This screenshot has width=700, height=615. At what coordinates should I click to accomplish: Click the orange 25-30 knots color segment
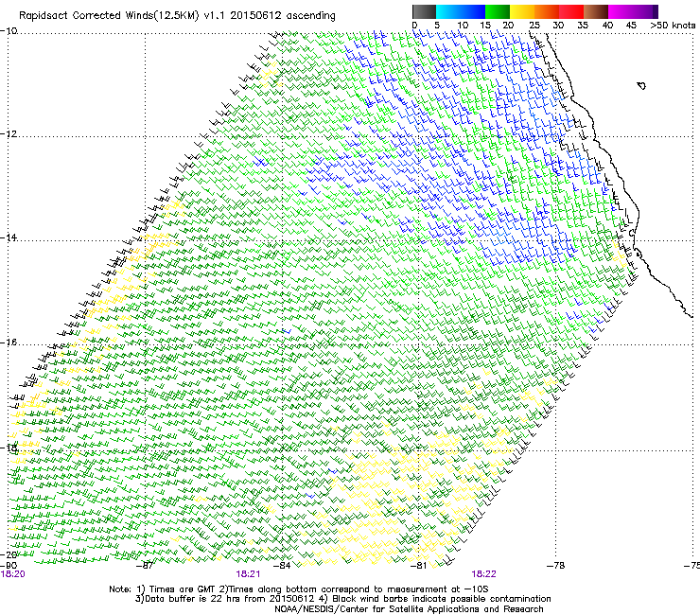[x=547, y=11]
